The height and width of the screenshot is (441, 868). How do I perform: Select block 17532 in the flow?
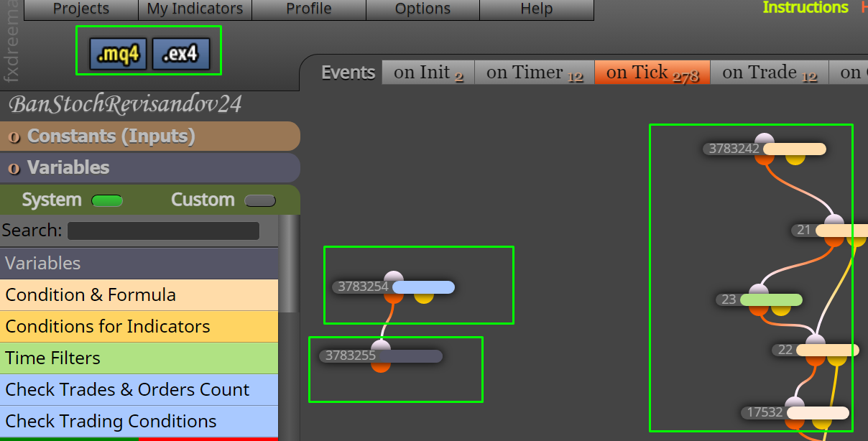[x=795, y=413]
